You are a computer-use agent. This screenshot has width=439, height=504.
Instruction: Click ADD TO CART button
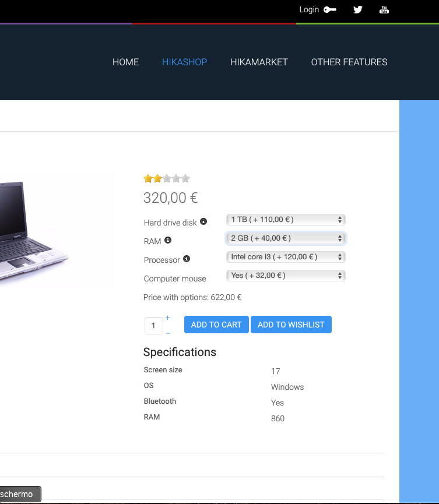[216, 325]
